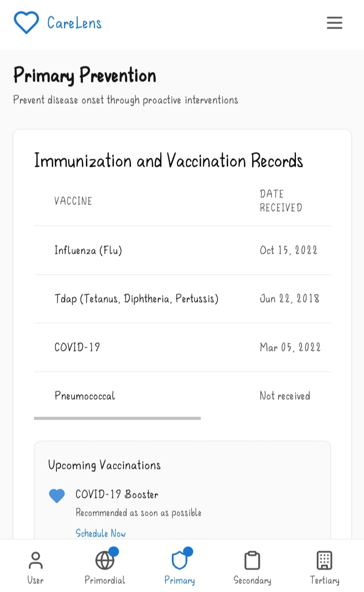The width and height of the screenshot is (364, 592).
Task: Tap the Primary shield icon
Action: pos(179,560)
